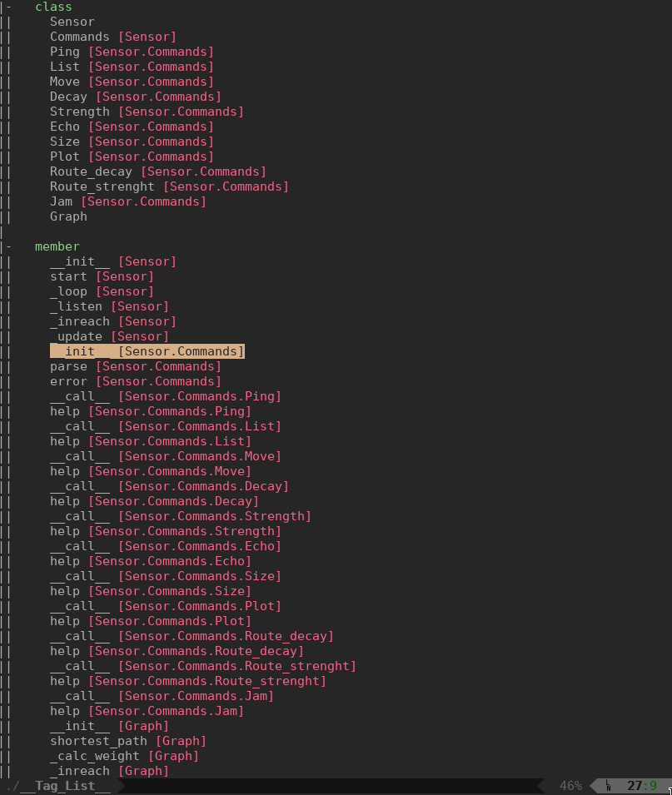Jump to the Sensor class tag

(72, 22)
